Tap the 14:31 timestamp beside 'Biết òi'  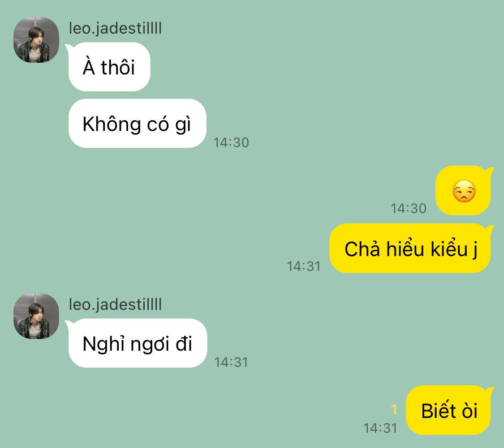click(x=380, y=428)
